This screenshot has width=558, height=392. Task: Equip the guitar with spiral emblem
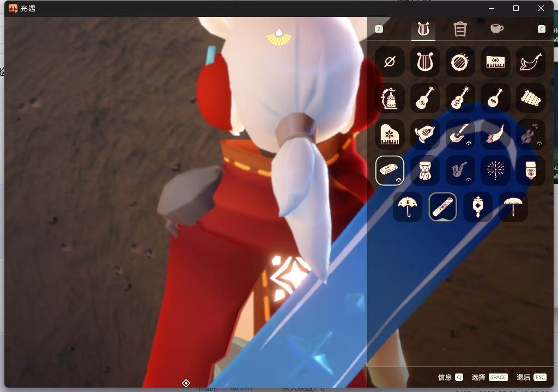(x=460, y=98)
